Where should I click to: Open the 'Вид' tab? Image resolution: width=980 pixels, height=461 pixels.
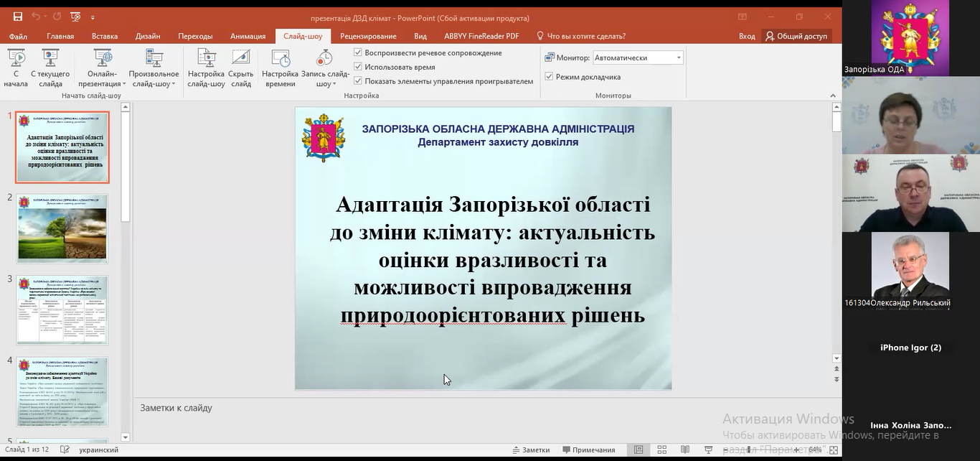pyautogui.click(x=420, y=37)
